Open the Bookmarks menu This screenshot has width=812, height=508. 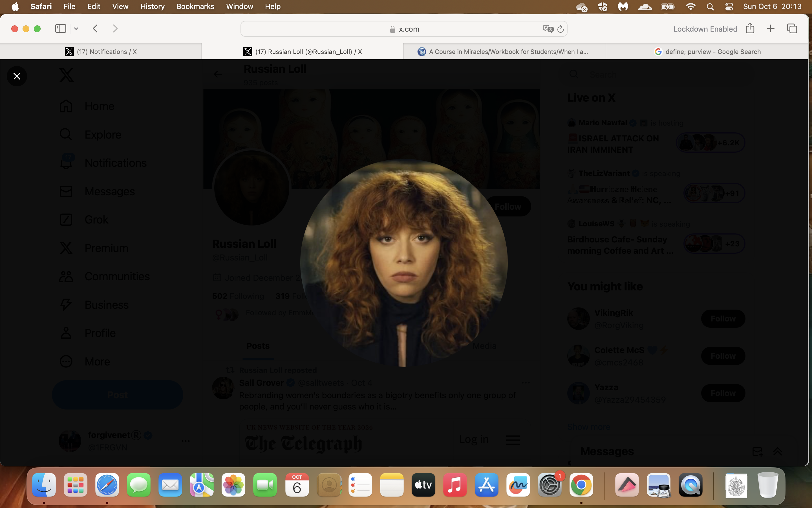[x=195, y=6]
